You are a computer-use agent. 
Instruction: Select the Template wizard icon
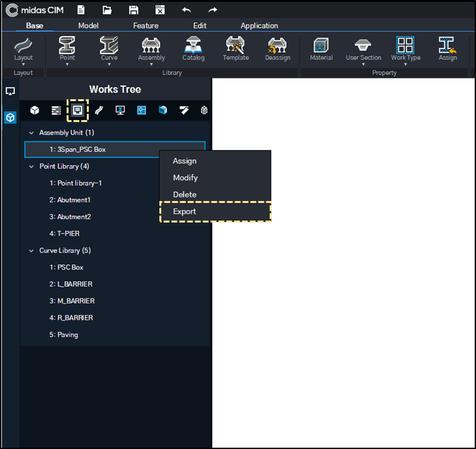[x=236, y=48]
